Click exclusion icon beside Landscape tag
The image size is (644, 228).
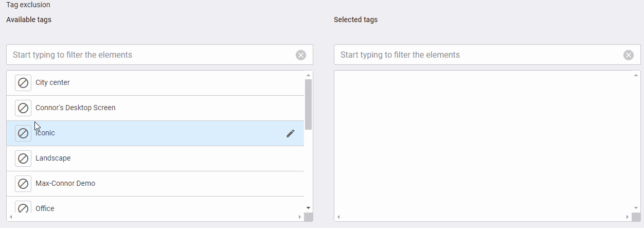click(23, 159)
